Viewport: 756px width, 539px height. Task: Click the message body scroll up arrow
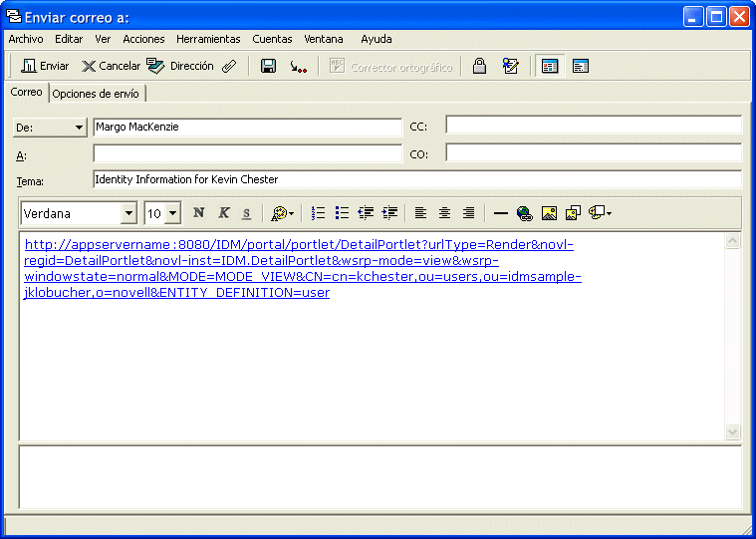coord(732,240)
